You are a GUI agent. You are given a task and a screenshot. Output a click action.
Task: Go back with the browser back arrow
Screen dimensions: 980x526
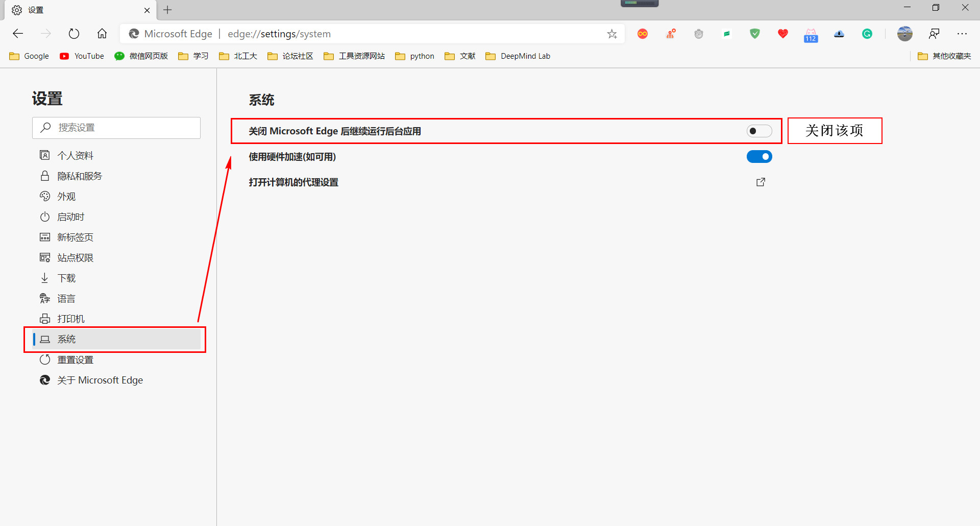(18, 34)
